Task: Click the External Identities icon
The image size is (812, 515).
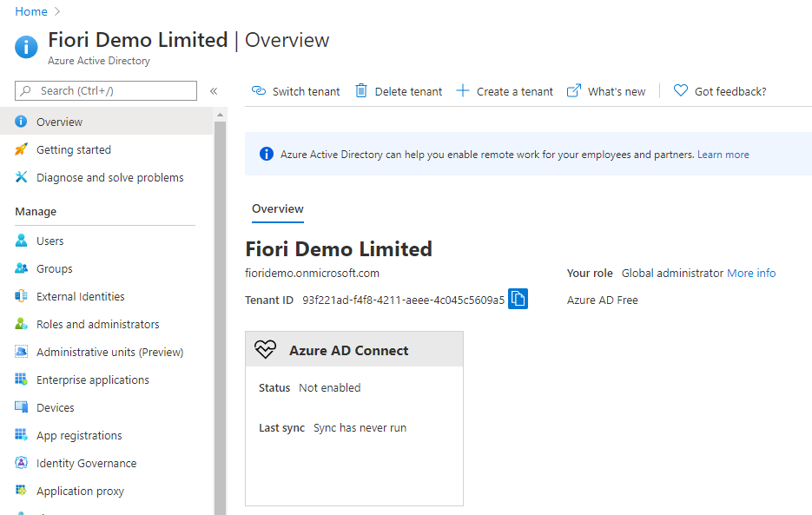Action: click(21, 296)
